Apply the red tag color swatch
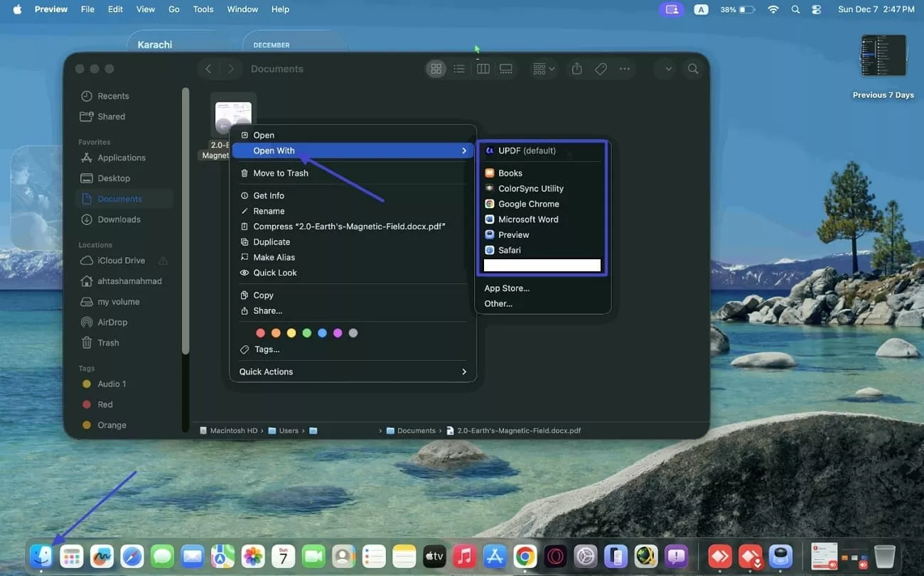This screenshot has height=576, width=924. point(260,332)
